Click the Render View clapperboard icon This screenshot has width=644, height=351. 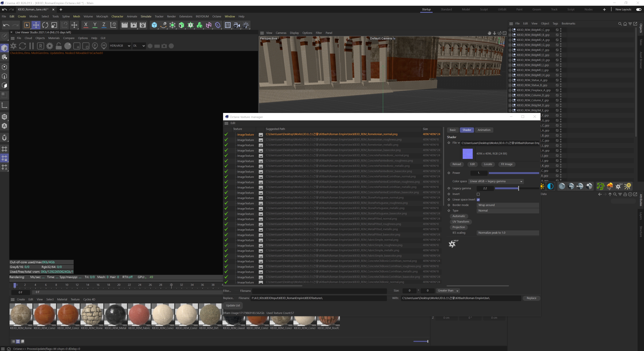[x=124, y=25]
